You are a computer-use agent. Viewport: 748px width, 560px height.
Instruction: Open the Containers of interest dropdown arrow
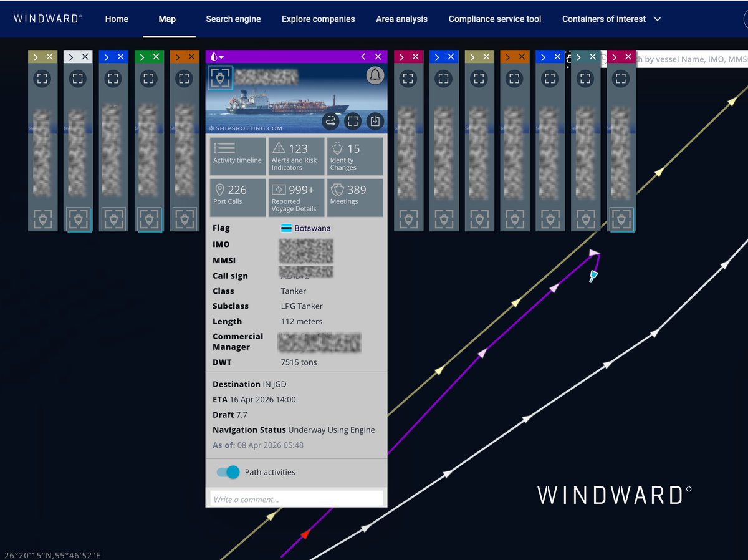point(657,19)
